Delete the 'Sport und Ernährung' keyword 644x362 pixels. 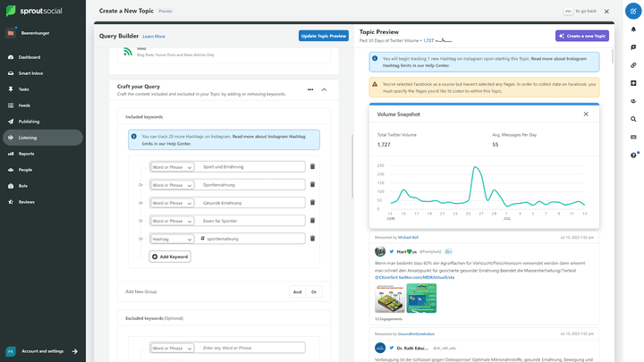click(312, 166)
